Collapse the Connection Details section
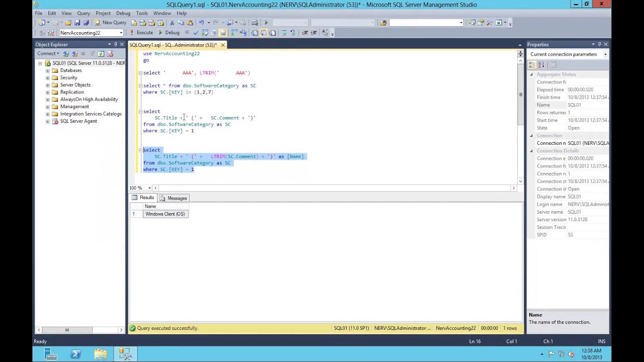The height and width of the screenshot is (362, 644). 531,151
